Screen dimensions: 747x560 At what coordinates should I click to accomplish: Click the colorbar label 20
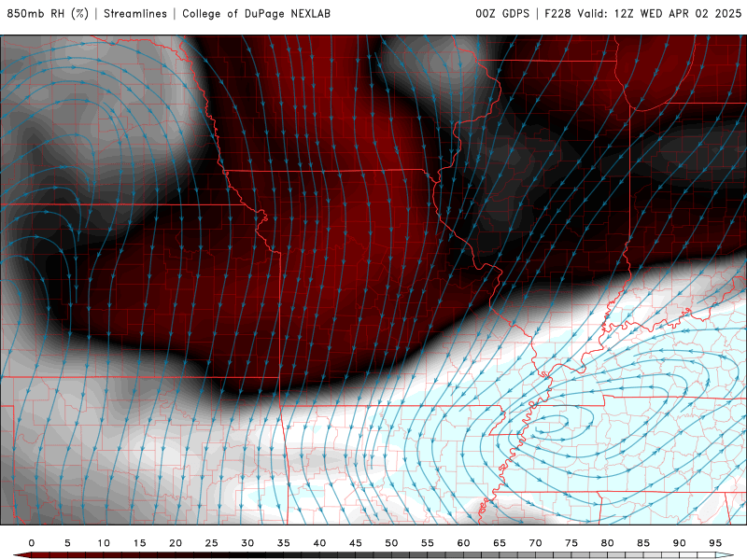(176, 543)
